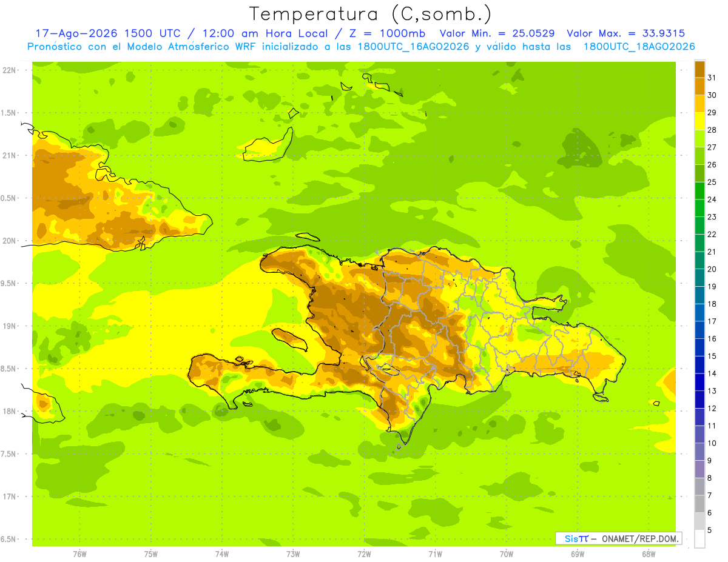Click the blue colorbar segment between 15 and 16
The image size is (728, 562).
[x=699, y=347]
